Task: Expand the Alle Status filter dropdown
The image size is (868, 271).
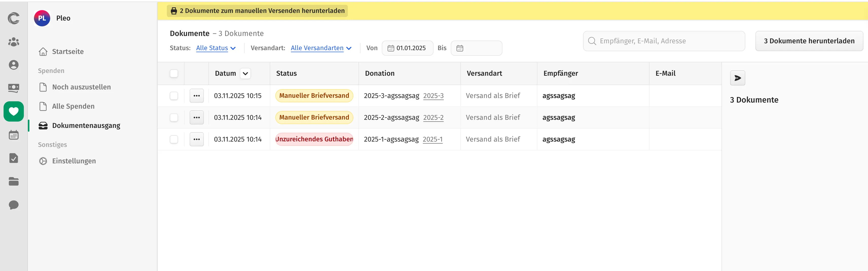Action: click(x=216, y=48)
